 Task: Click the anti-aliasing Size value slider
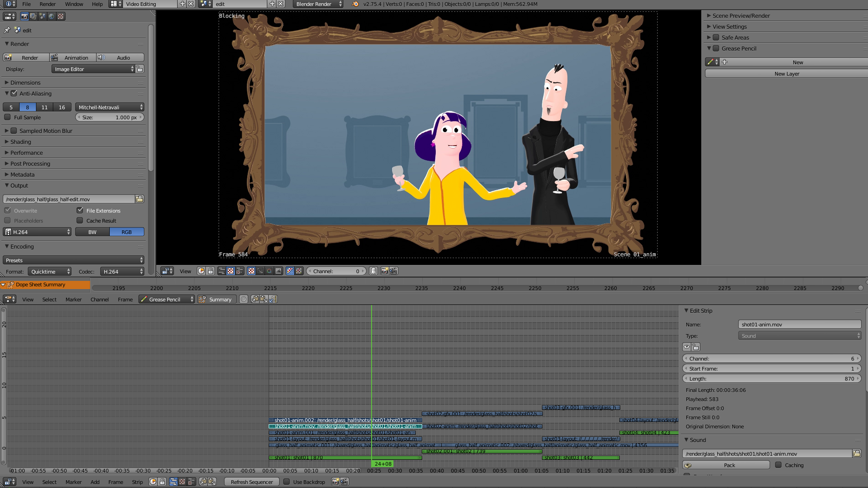110,117
